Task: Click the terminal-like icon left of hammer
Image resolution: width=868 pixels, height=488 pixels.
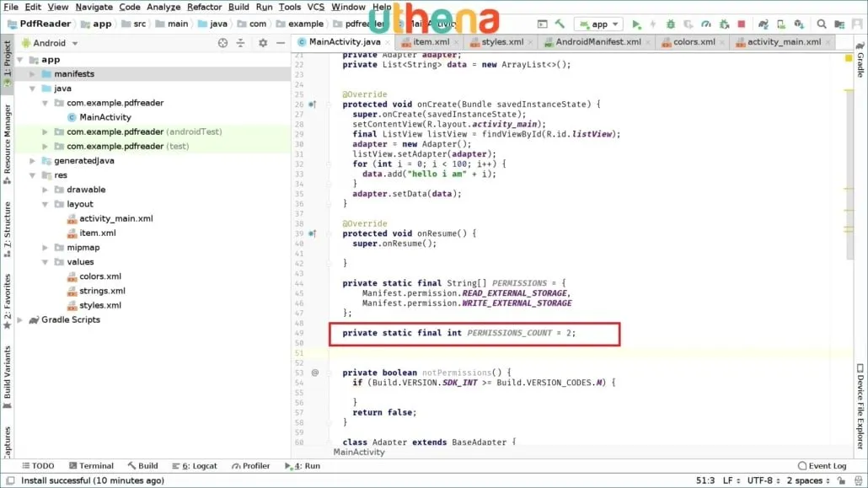Action: [542, 24]
